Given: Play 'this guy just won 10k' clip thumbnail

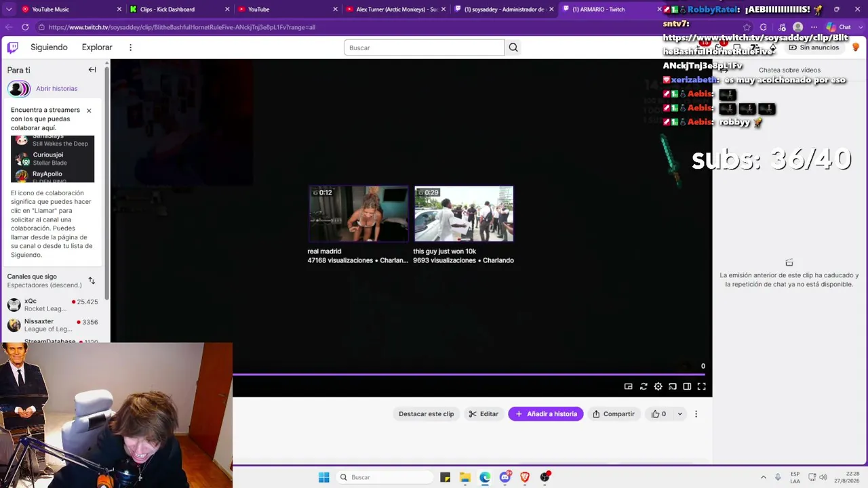Looking at the screenshot, I should pos(464,213).
